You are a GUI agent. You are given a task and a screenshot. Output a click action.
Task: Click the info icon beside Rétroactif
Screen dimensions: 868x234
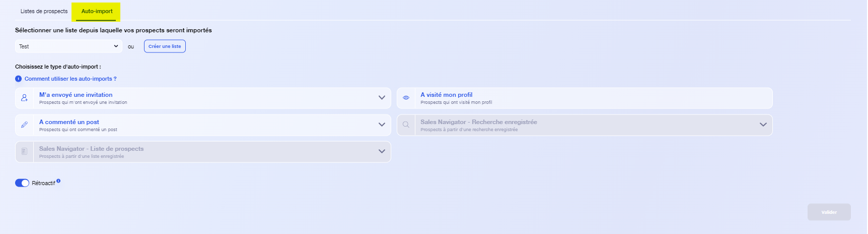(x=58, y=181)
